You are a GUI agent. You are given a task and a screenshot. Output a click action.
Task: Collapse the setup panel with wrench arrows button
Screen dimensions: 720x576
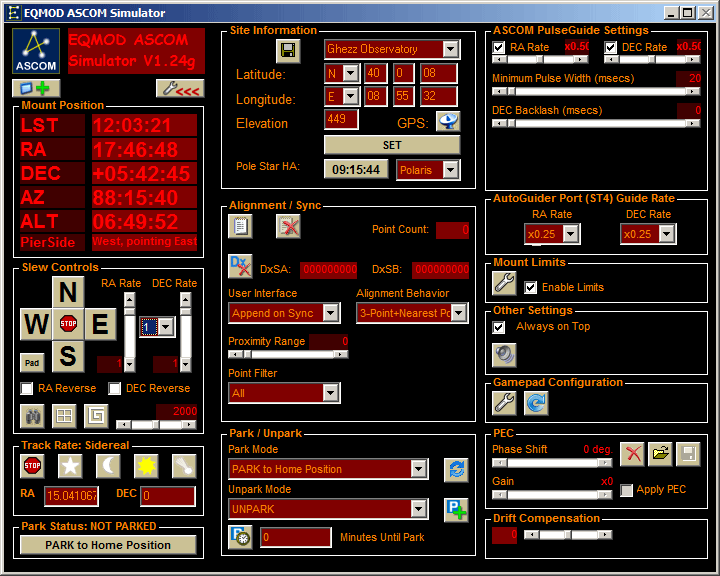[180, 88]
